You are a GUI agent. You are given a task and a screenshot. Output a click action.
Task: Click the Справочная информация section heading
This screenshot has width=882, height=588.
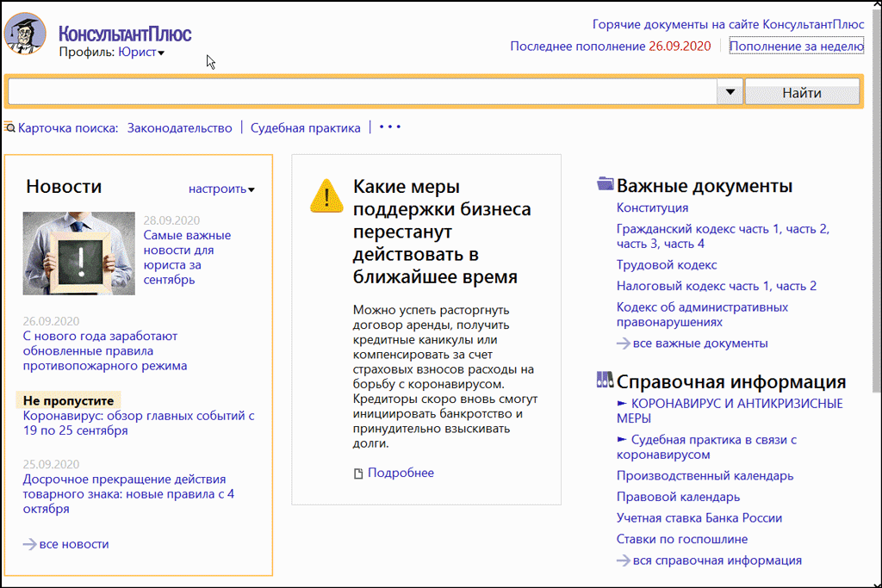(x=731, y=381)
